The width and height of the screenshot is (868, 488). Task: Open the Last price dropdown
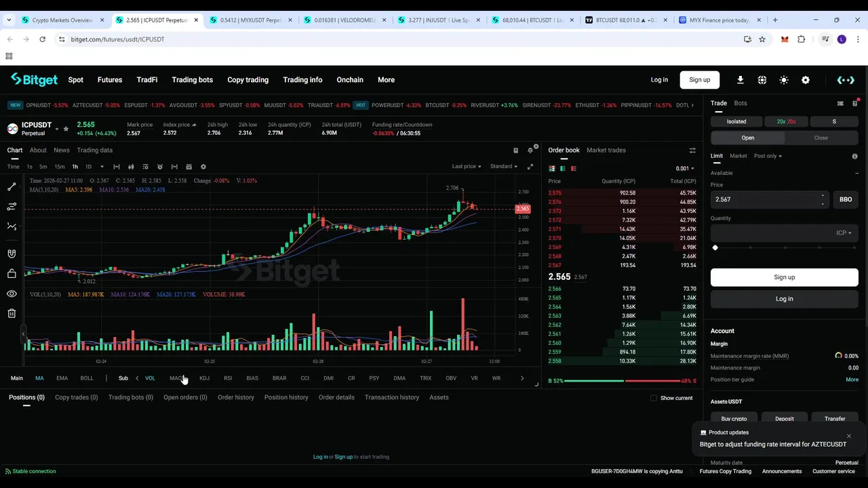467,167
